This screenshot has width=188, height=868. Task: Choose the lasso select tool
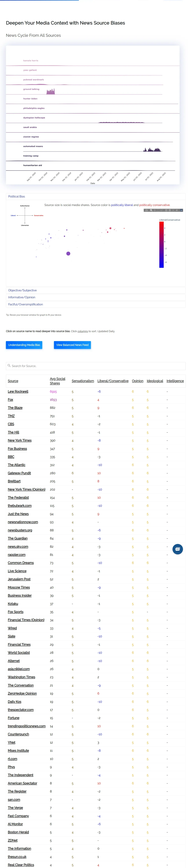(162, 210)
